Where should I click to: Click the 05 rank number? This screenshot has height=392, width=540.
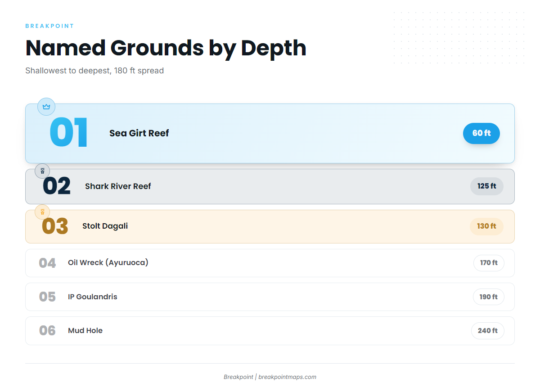[x=47, y=297]
